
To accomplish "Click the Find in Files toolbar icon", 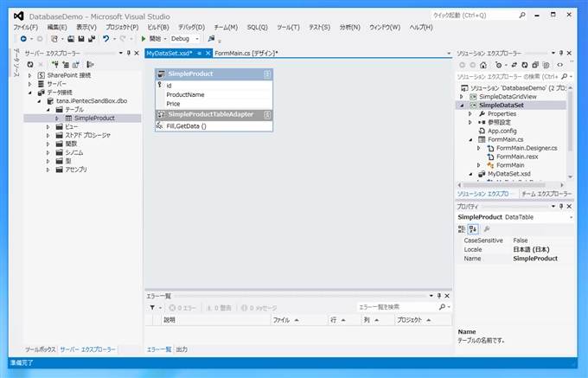I will [212, 39].
